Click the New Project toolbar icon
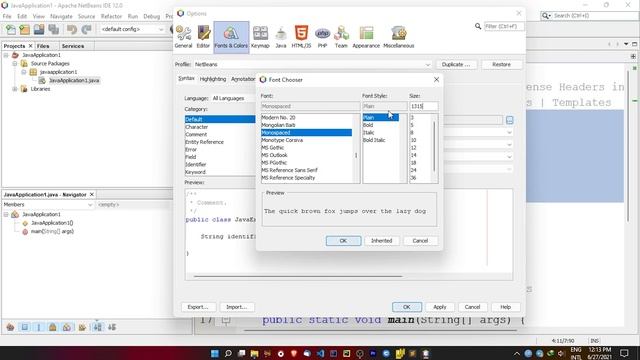This screenshot has height=360, width=640. pyautogui.click(x=24, y=29)
